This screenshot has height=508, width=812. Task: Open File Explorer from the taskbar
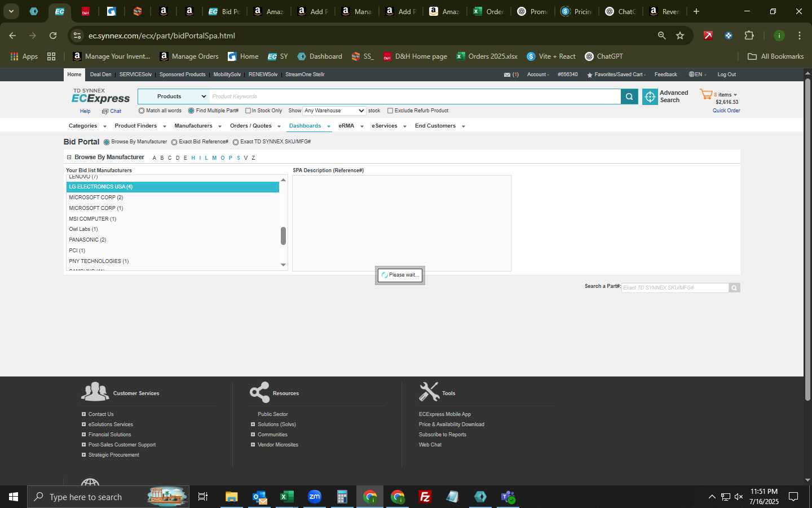(231, 497)
